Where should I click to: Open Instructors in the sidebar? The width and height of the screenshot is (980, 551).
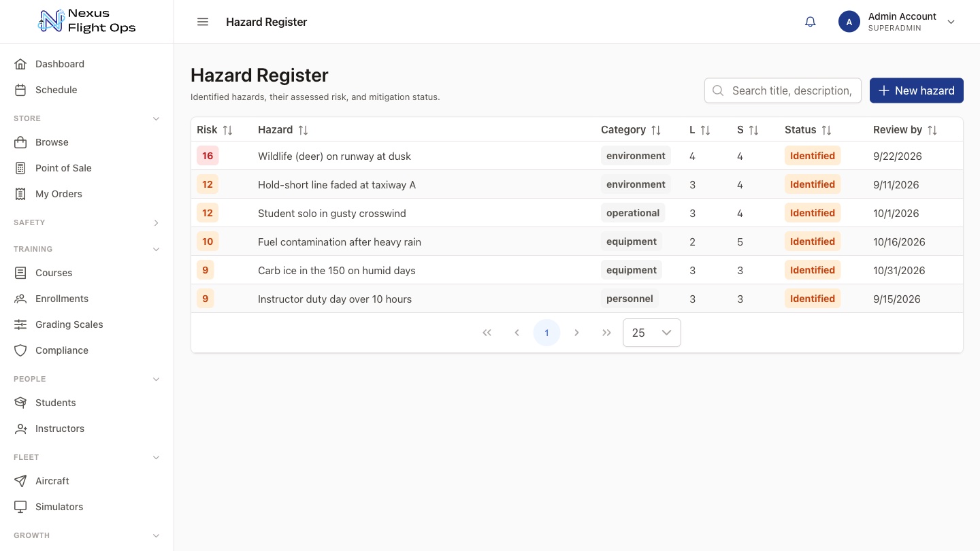click(x=87, y=429)
